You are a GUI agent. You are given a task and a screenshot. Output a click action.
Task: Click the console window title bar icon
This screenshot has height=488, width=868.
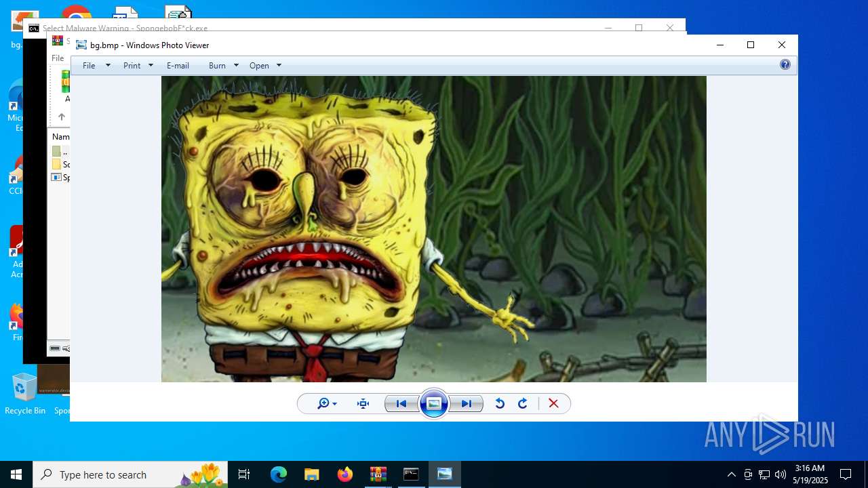point(33,28)
